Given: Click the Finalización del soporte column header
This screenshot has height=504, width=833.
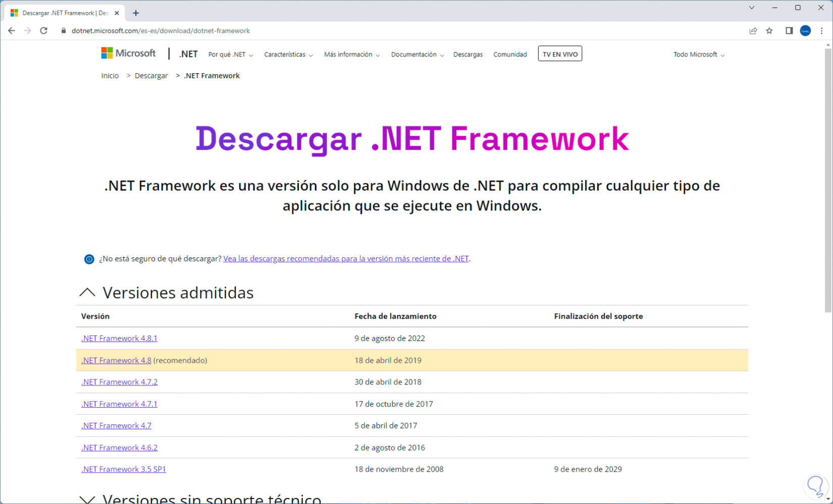Looking at the screenshot, I should click(x=598, y=316).
